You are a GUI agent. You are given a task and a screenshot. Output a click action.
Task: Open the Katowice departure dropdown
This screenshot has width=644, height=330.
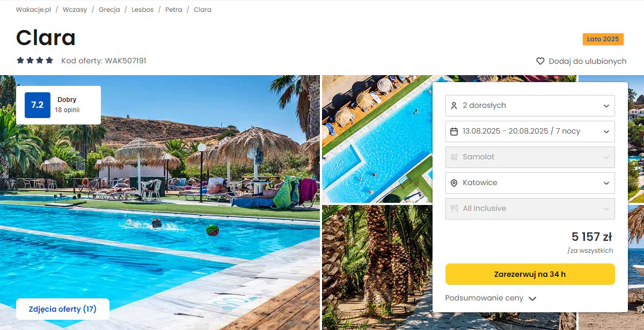tap(530, 183)
